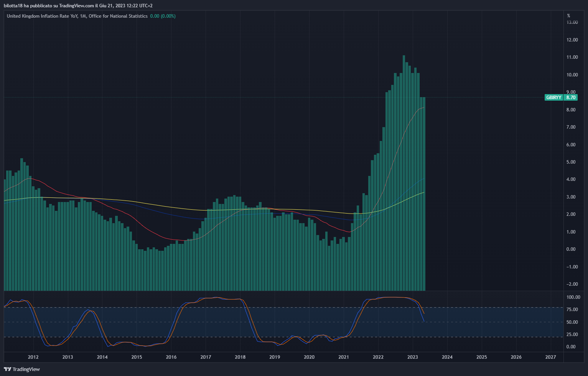Viewport: 588px width, 376px height.
Task: Click the 2017 label on time axis
Action: point(206,357)
